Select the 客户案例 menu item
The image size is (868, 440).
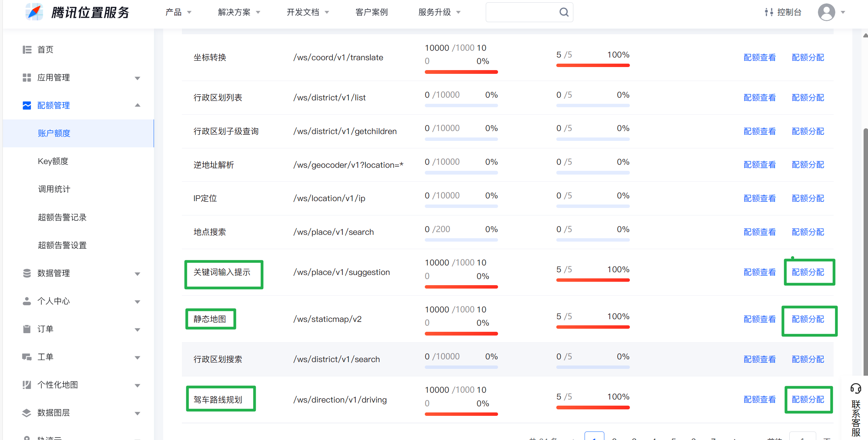click(371, 12)
